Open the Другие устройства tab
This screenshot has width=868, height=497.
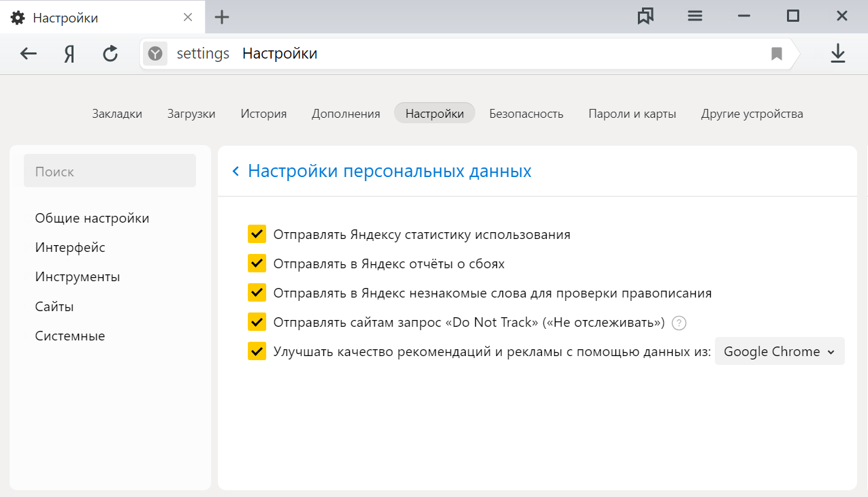point(752,114)
